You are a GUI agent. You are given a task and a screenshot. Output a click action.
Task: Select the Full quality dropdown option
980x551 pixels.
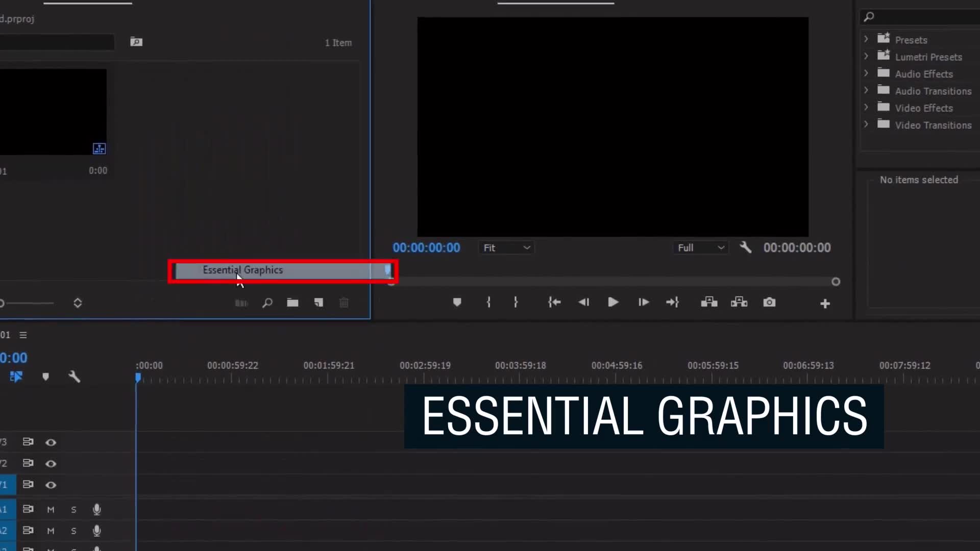tap(701, 247)
